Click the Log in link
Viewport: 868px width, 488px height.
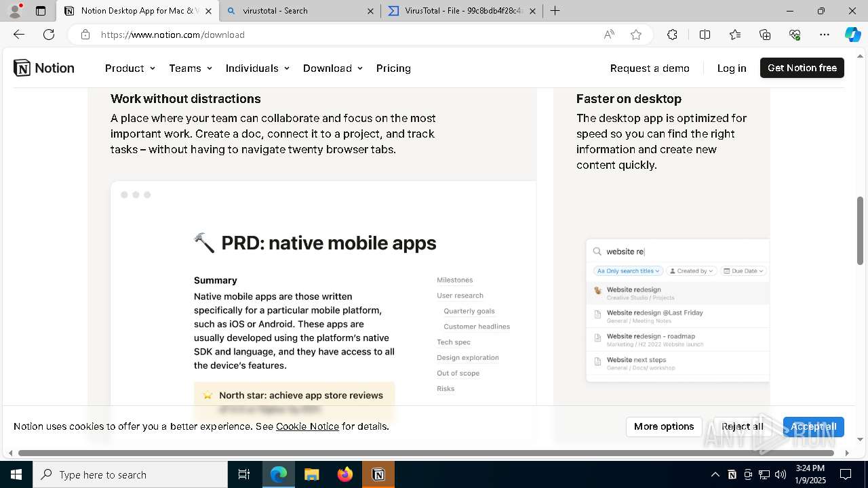click(732, 68)
